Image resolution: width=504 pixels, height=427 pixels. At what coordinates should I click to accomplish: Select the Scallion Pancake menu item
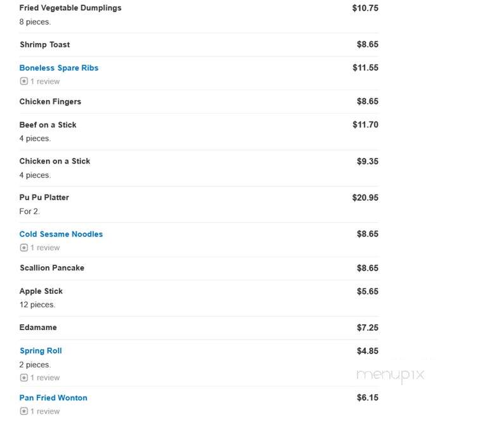click(52, 268)
